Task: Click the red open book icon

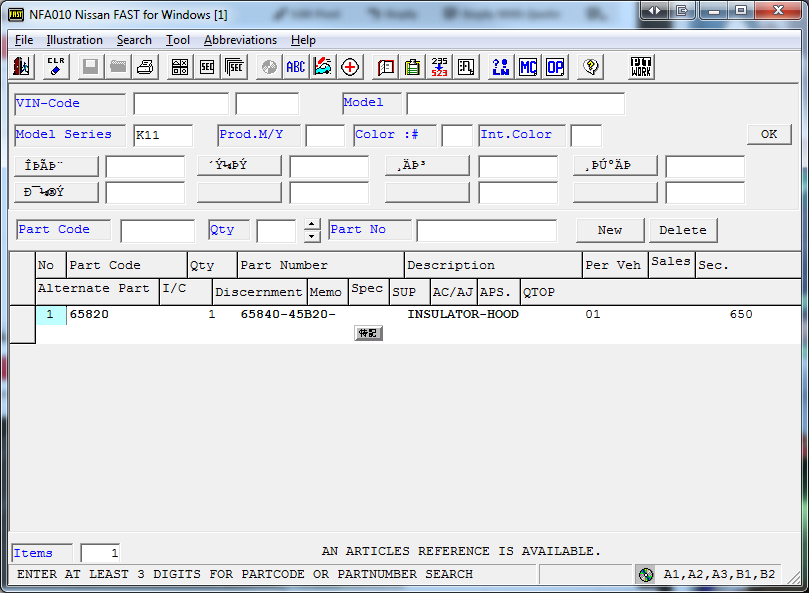Action: tap(385, 67)
